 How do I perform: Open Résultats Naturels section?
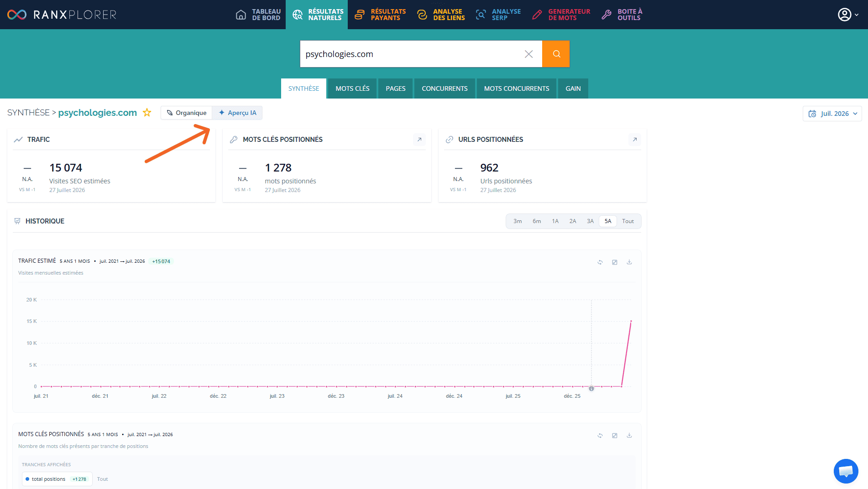click(317, 15)
